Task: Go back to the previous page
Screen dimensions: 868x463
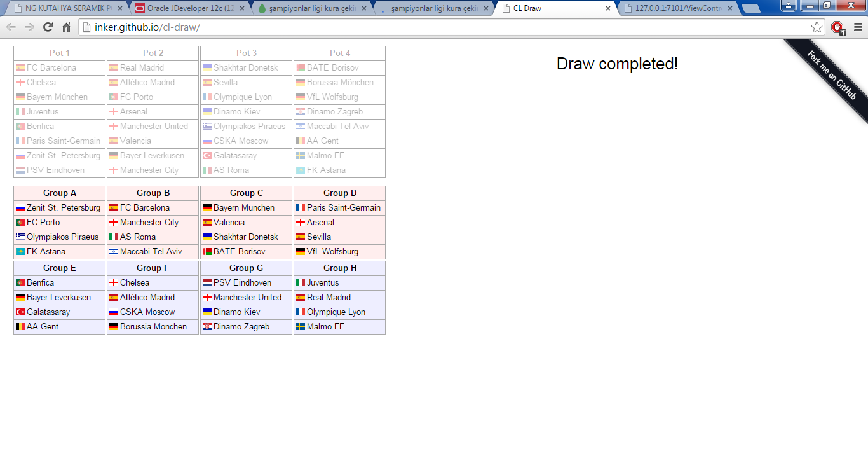Action: pyautogui.click(x=11, y=27)
